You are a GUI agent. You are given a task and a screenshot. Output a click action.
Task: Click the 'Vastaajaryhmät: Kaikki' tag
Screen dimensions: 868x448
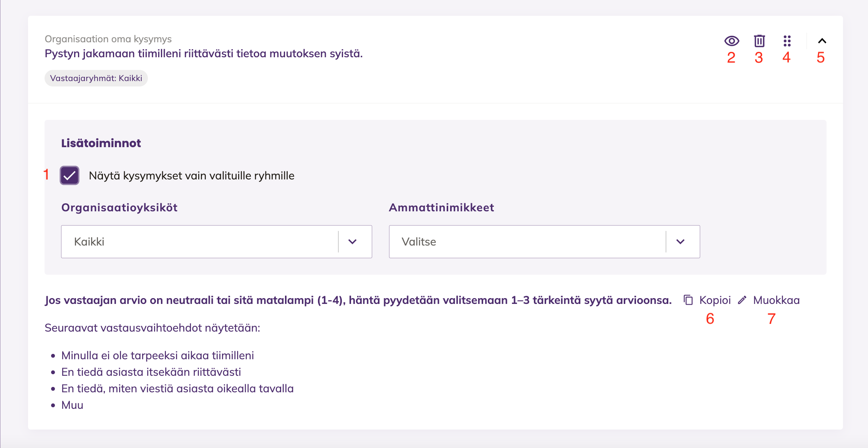tap(96, 78)
